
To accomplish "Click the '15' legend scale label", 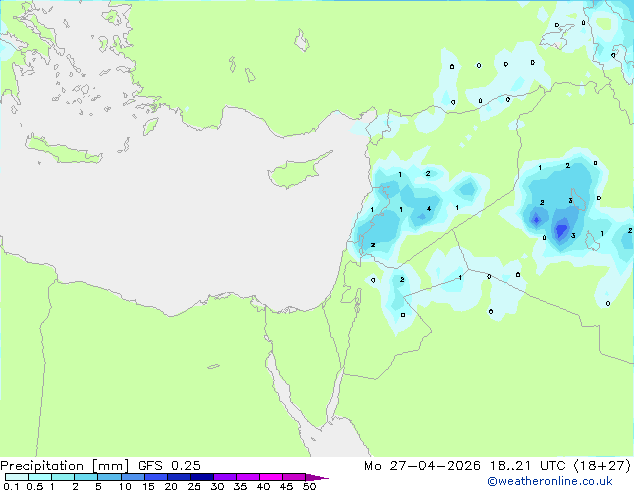I will click(x=148, y=486).
